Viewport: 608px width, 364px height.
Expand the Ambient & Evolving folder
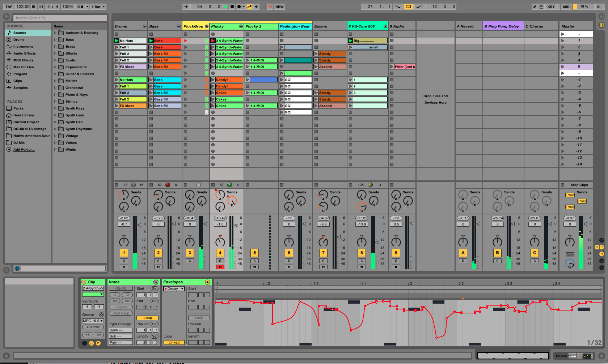click(x=55, y=33)
